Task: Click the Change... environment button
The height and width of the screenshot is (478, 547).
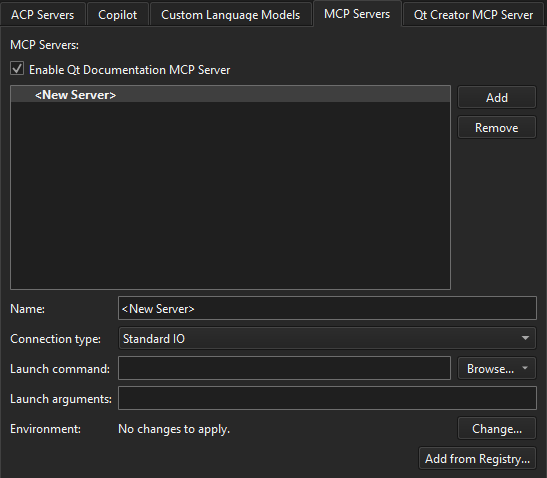Action: point(497,428)
